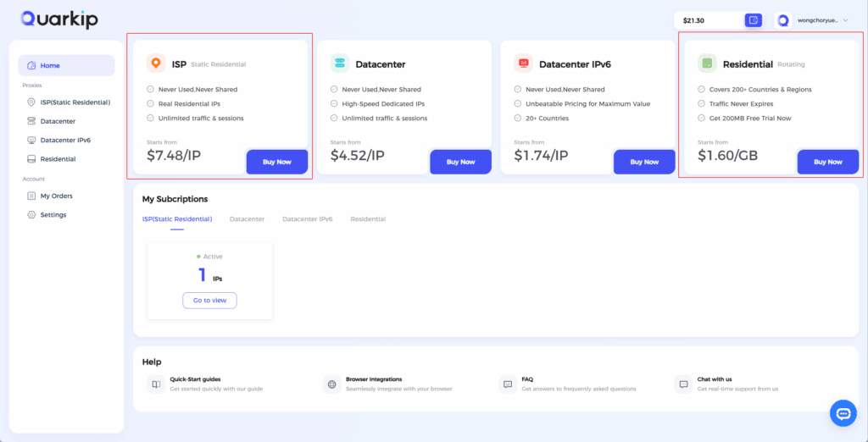Click the list icon beside My Orders

coord(31,196)
